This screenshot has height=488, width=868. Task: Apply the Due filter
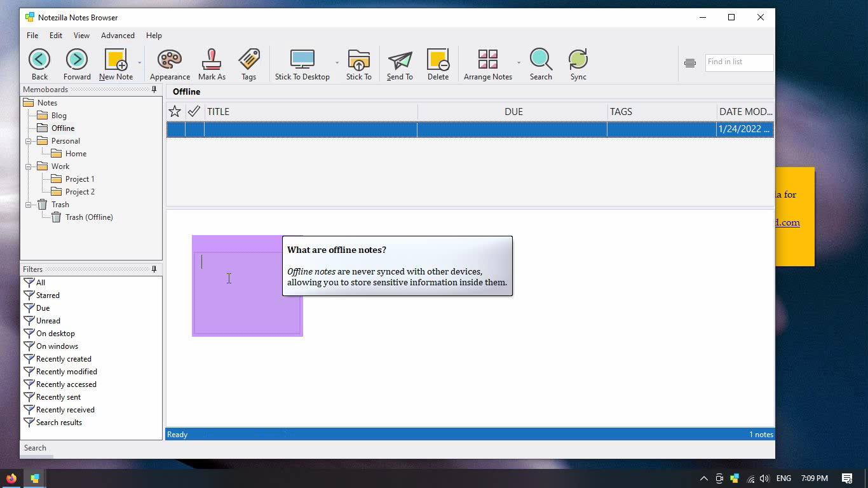(43, 308)
